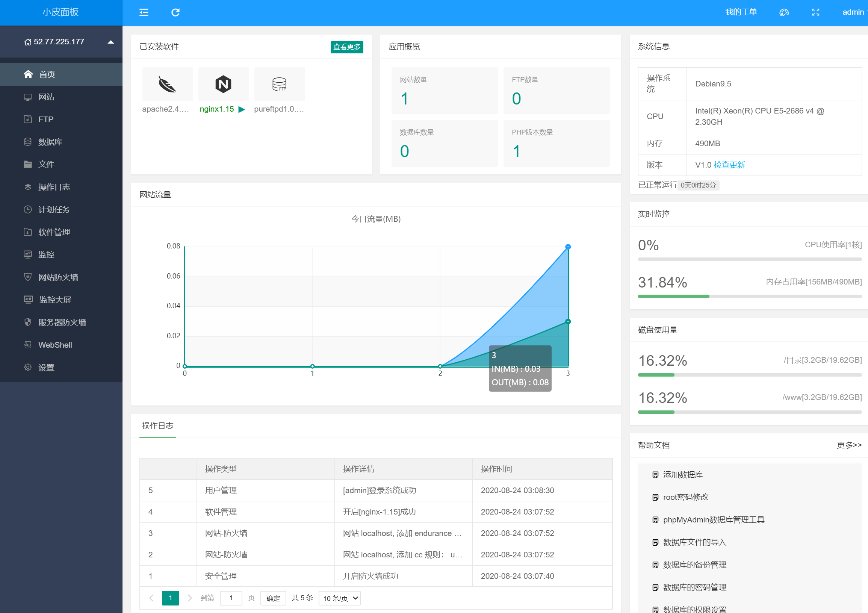The image size is (868, 613).
Task: Click the page number input field
Action: coord(231,598)
